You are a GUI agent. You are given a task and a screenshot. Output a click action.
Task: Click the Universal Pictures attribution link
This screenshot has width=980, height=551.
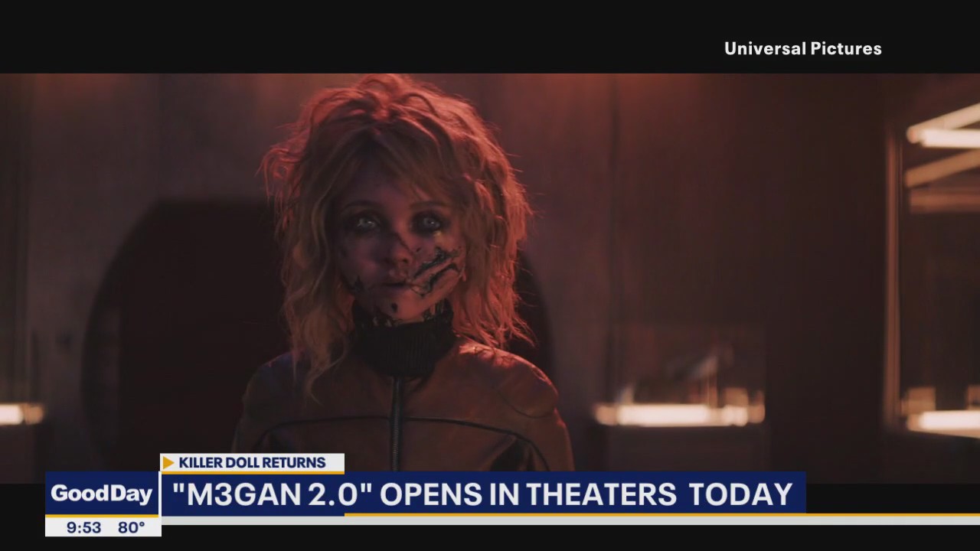pos(803,48)
